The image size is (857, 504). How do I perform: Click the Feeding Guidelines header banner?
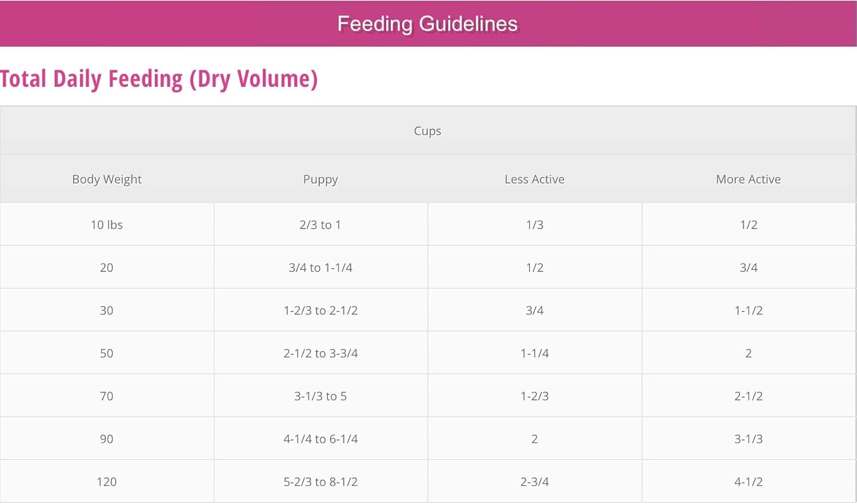pos(428,23)
